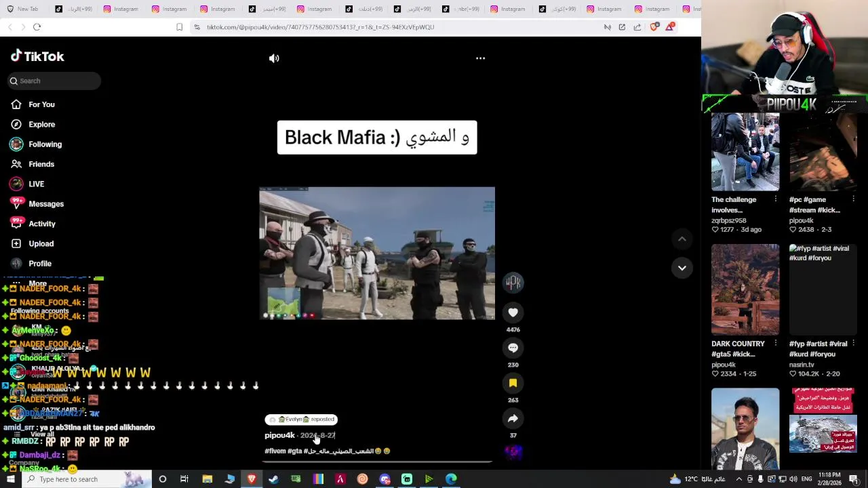
Task: Open options for "The challenge involves" video
Action: click(776, 199)
